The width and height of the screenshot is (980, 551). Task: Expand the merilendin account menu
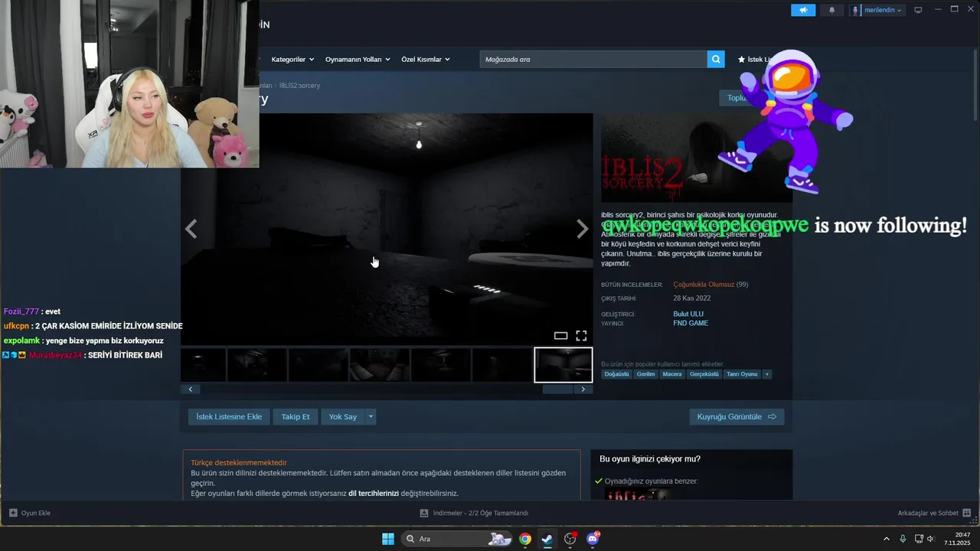(877, 10)
